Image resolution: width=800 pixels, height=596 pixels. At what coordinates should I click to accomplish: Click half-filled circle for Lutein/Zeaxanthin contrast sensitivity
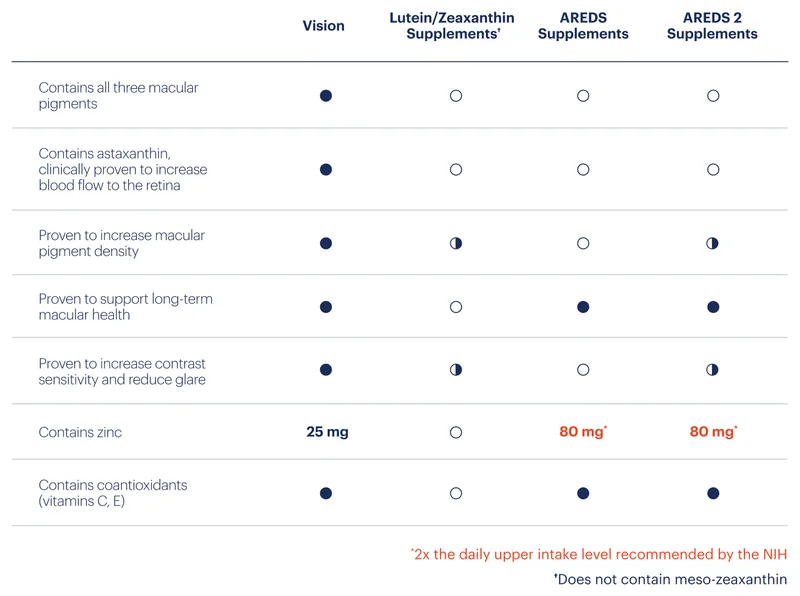[456, 369]
